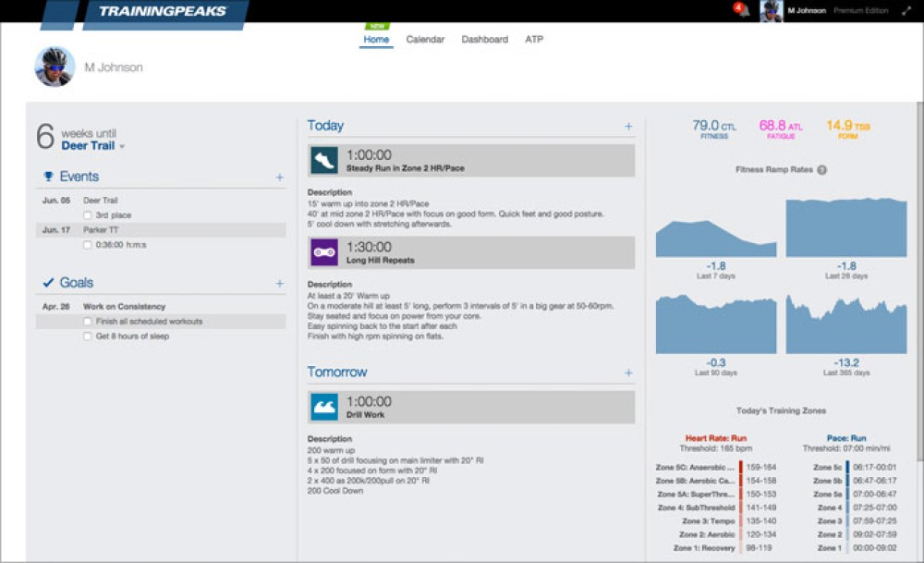Click the M Johnson profile avatar
The width and height of the screenshot is (924, 563).
[x=772, y=12]
